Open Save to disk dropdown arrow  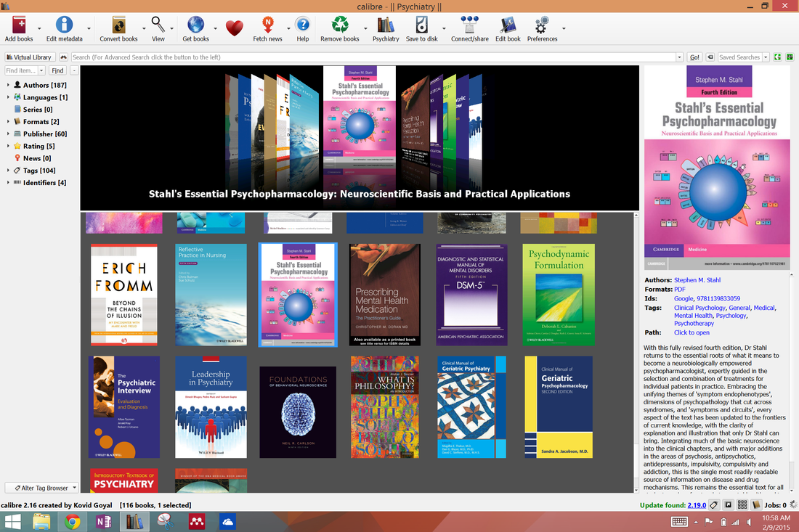click(444, 28)
